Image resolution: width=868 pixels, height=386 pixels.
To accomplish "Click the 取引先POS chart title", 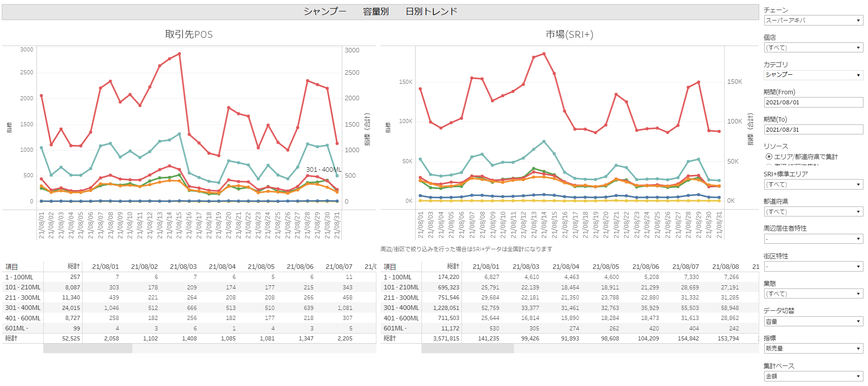I will point(189,35).
